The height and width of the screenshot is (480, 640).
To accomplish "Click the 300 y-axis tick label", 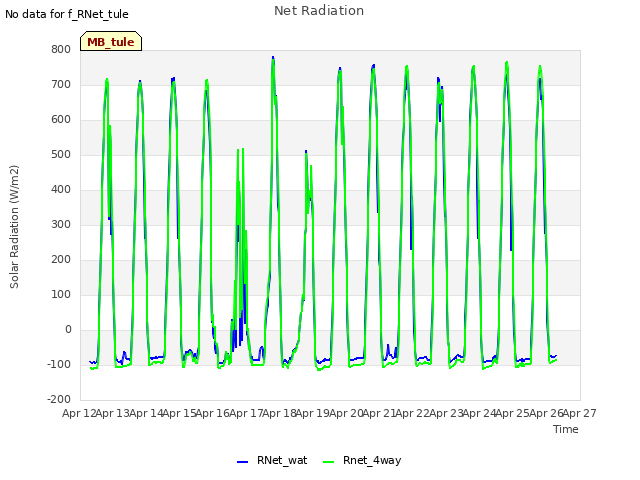I will point(61,224).
